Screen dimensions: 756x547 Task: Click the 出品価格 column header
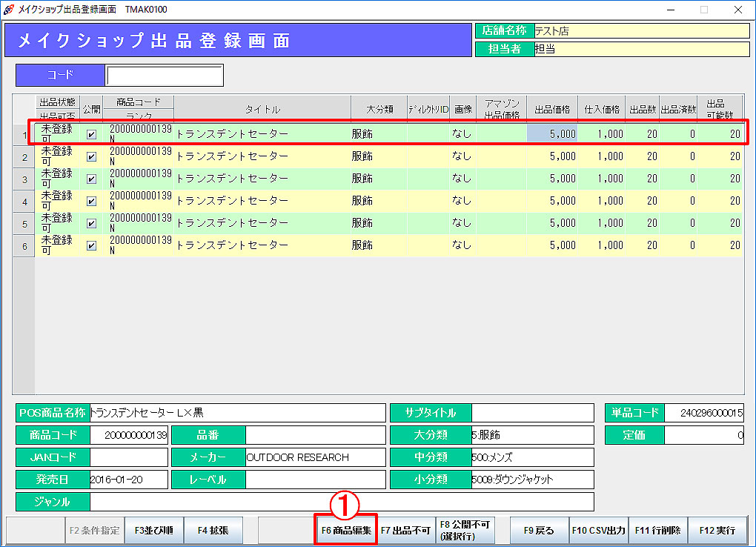[x=552, y=110]
